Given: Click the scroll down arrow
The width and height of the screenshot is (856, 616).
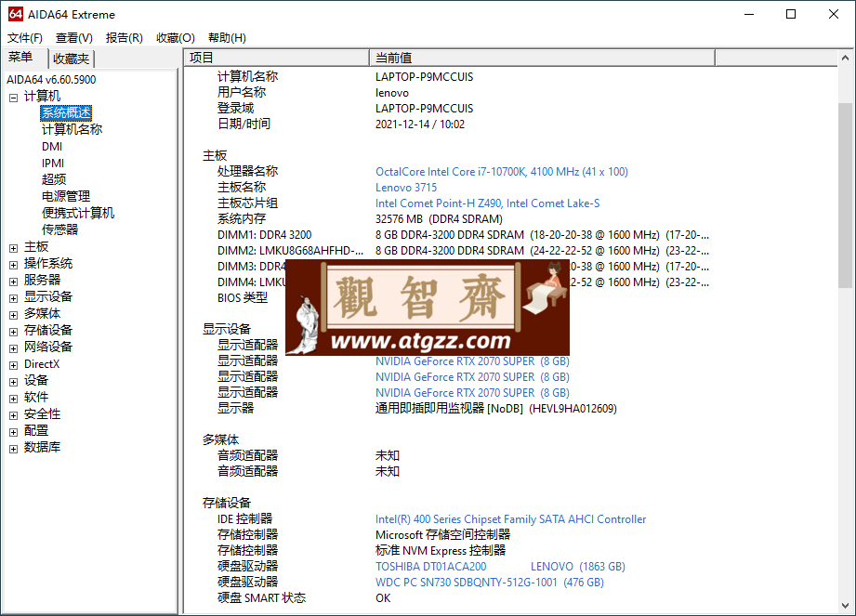Looking at the screenshot, I should (845, 606).
